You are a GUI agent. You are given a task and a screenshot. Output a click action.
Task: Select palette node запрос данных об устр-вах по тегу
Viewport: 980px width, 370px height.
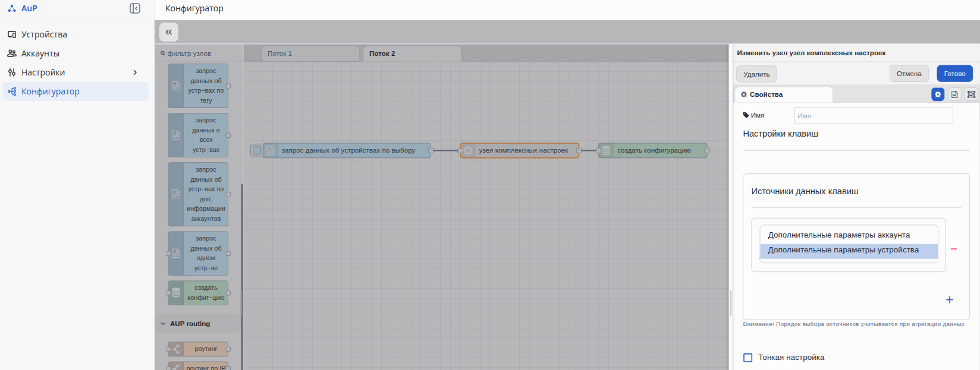pos(198,86)
